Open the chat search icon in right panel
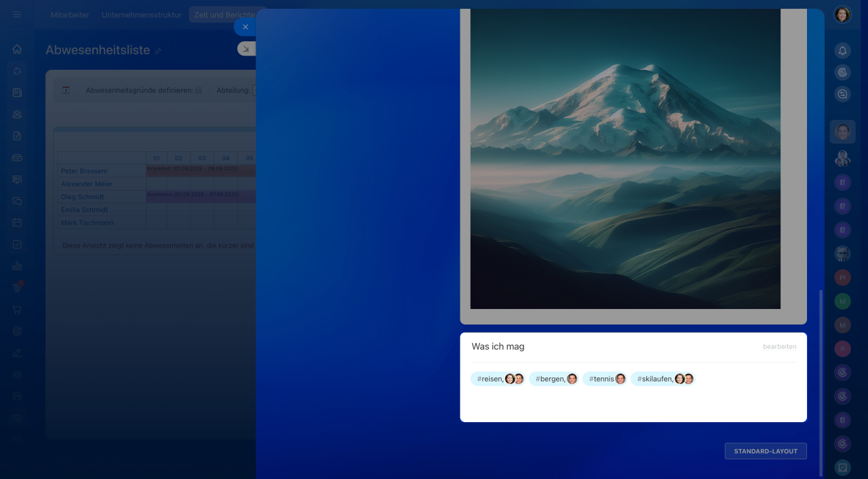The height and width of the screenshot is (479, 868). tap(842, 94)
